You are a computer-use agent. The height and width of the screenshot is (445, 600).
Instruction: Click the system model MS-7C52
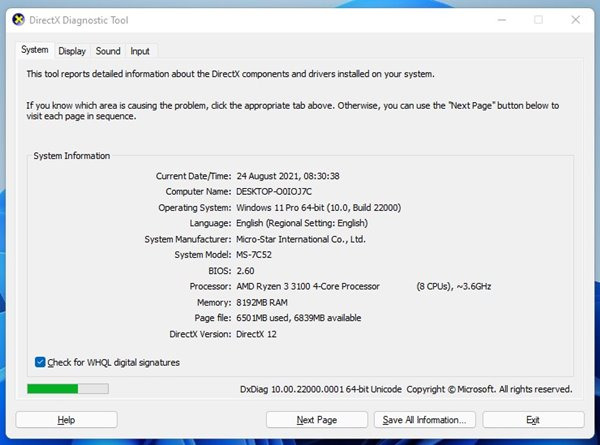coord(254,255)
